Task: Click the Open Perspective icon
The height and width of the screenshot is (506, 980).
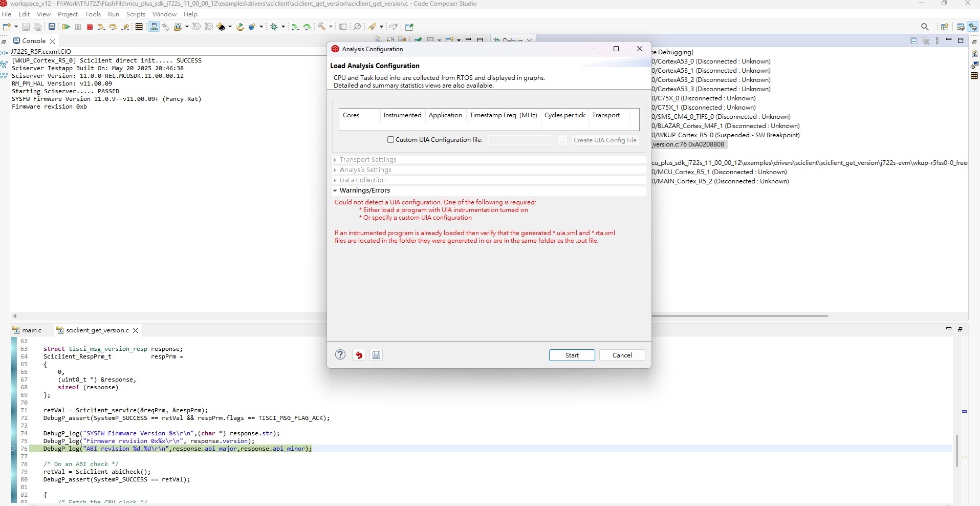Action: coord(945,27)
